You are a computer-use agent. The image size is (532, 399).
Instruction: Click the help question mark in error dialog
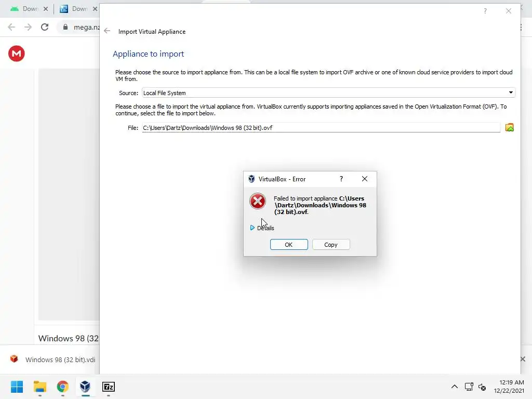pyautogui.click(x=341, y=179)
